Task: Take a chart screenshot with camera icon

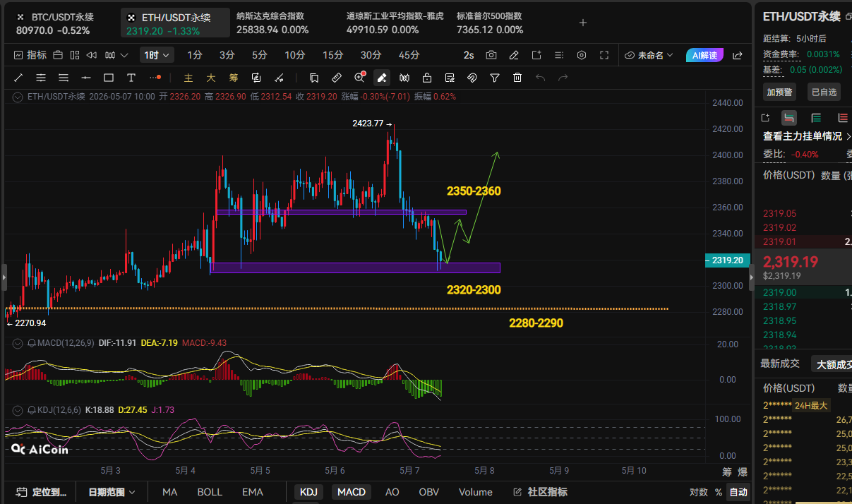Action: coord(491,55)
